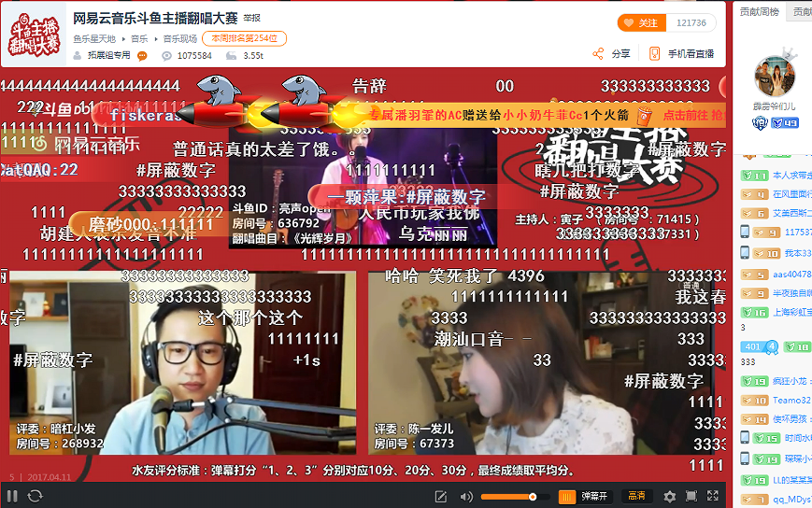Screen dimensions: 812x508
Task: Open the danmaku compose pencil icon
Action: point(441,497)
